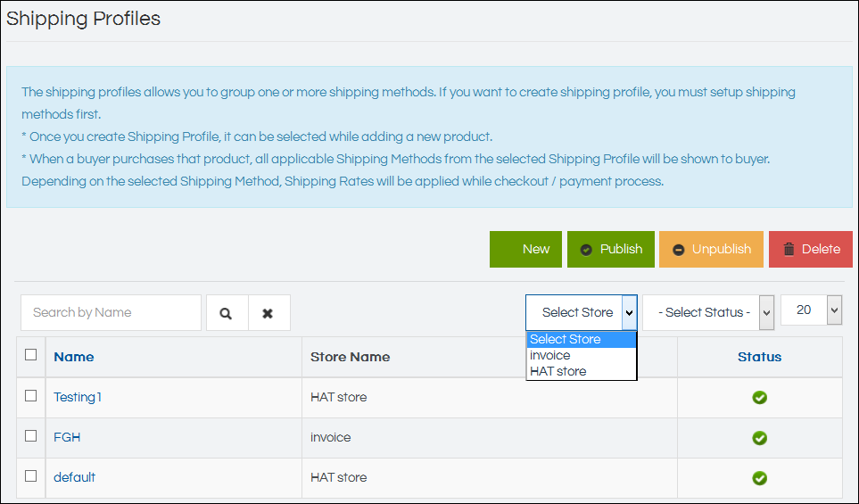
Task: Toggle the select-all checkbox in header
Action: pyautogui.click(x=30, y=354)
